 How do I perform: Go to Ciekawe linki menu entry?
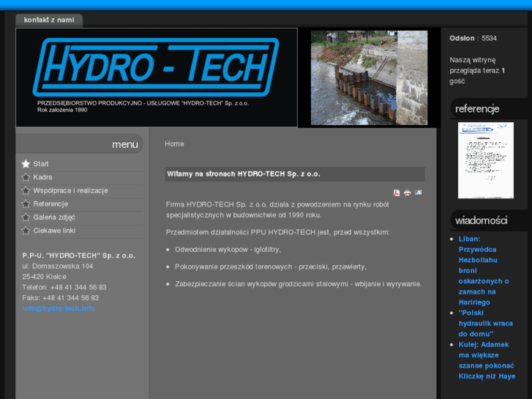[54, 231]
